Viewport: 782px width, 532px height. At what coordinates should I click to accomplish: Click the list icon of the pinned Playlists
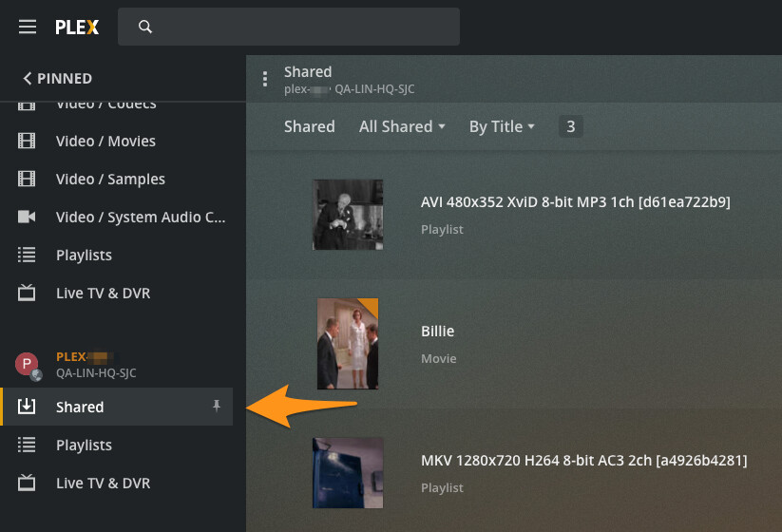(27, 255)
